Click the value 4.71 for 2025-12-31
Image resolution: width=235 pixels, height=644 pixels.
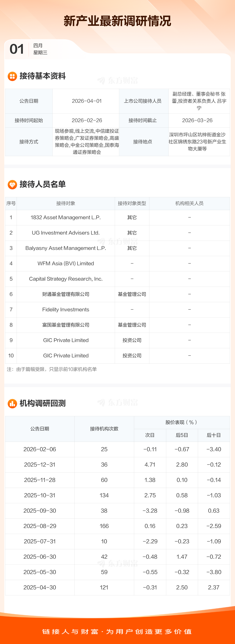point(150,465)
